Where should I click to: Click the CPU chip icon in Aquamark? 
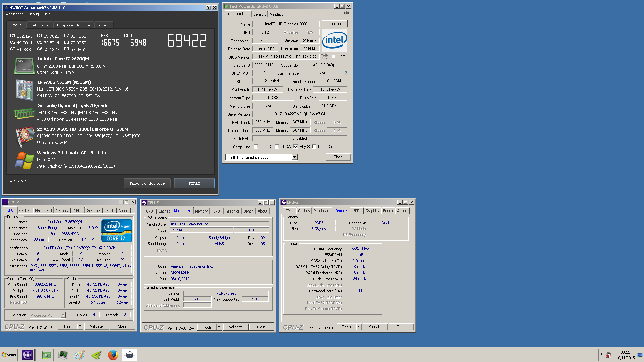pos(24,66)
